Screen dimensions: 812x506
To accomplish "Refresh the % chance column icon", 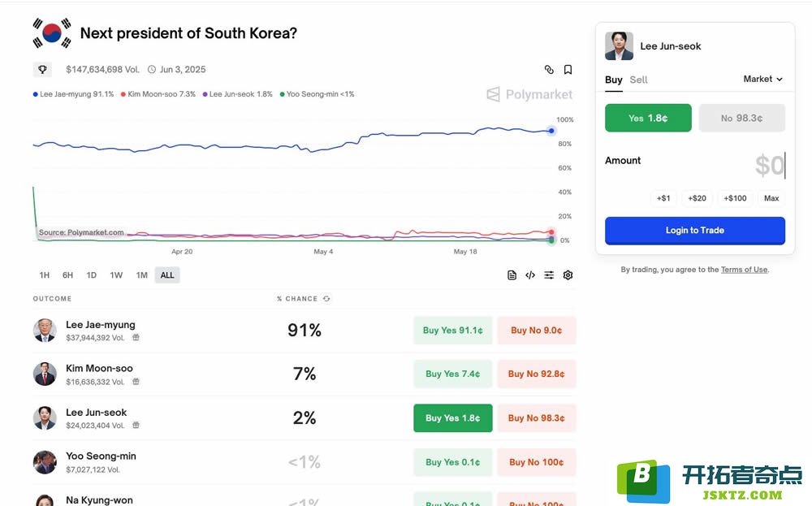I will (x=326, y=298).
